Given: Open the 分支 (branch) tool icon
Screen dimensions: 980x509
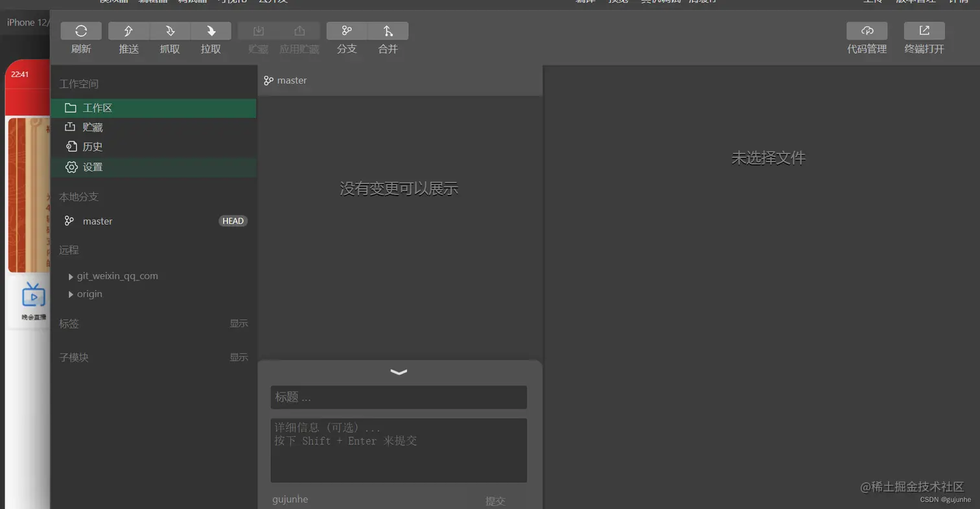Looking at the screenshot, I should [346, 30].
